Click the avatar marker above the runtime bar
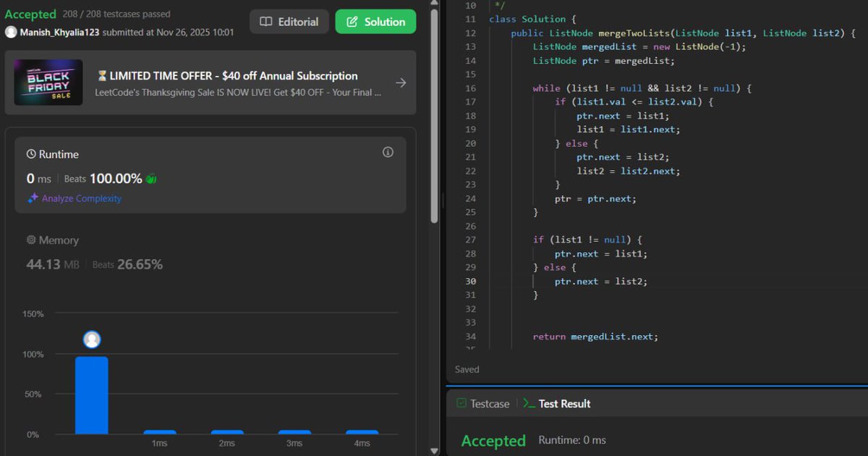 pyautogui.click(x=92, y=339)
